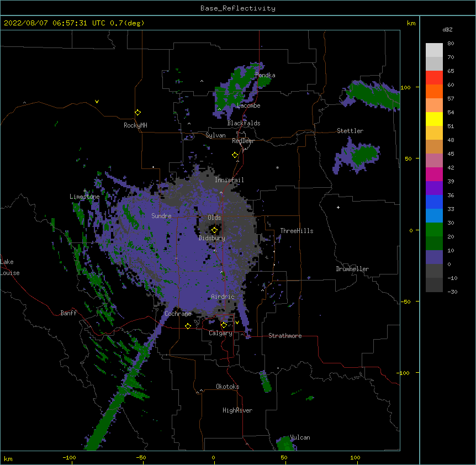The width and height of the screenshot is (476, 465).
Task: Click the Didsbury town label
Action: pos(212,238)
